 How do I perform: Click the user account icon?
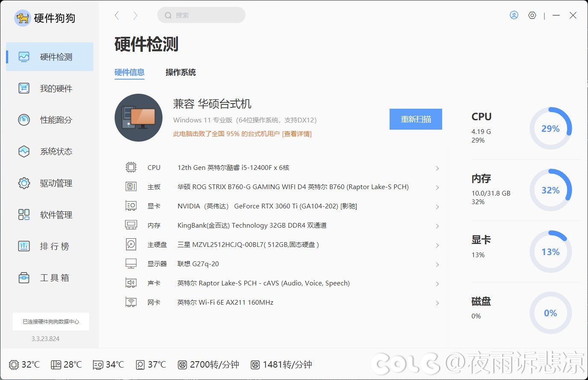point(514,15)
